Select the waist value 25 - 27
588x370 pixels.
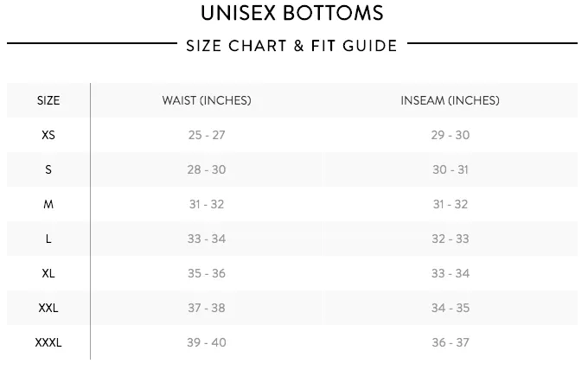click(207, 135)
